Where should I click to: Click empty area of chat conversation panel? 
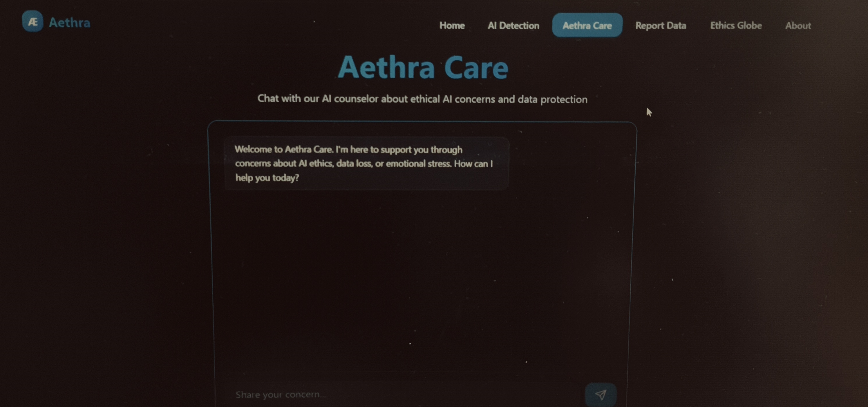421,283
